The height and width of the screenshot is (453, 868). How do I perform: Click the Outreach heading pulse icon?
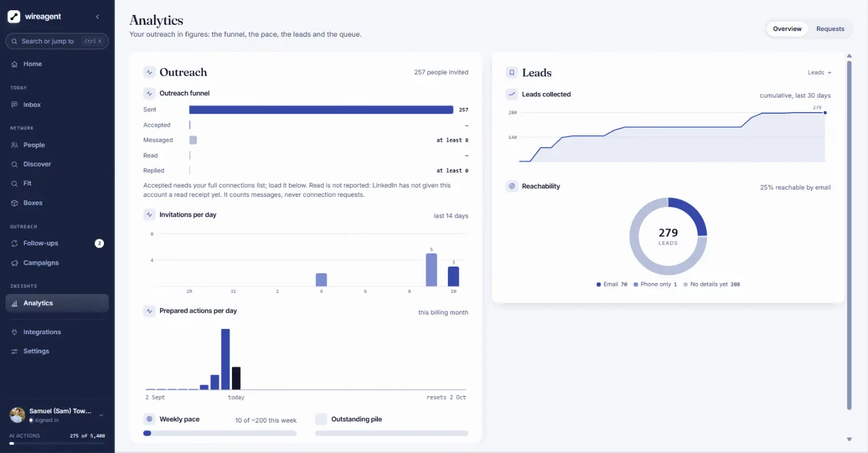pyautogui.click(x=149, y=72)
